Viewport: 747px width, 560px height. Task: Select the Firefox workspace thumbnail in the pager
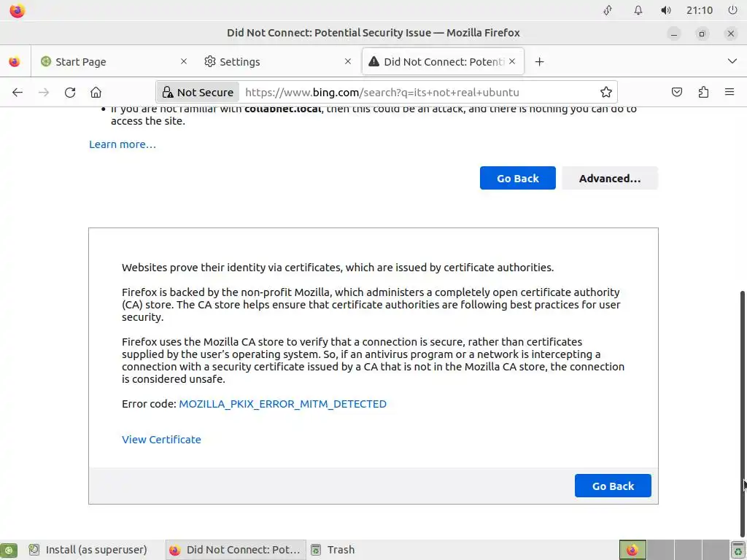(x=632, y=550)
